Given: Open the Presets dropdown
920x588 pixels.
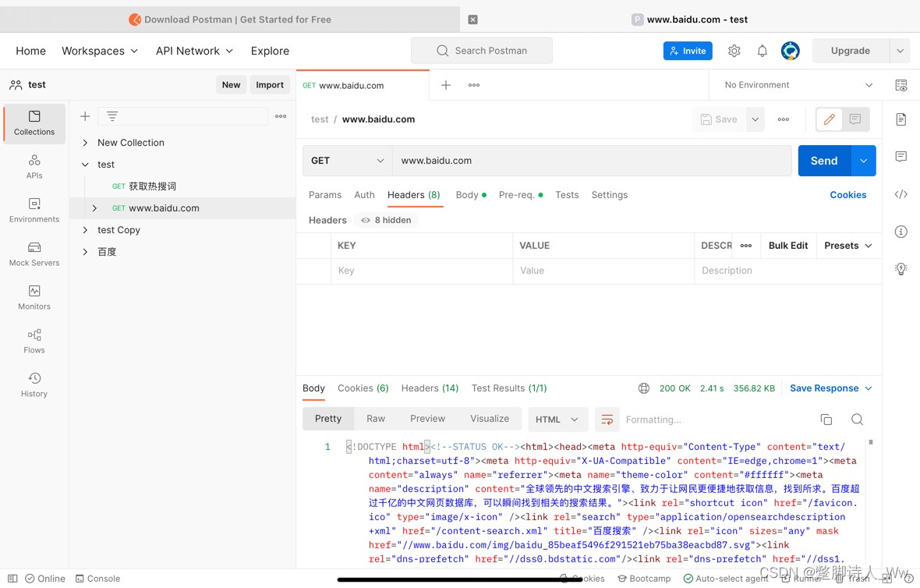Looking at the screenshot, I should click(x=847, y=246).
